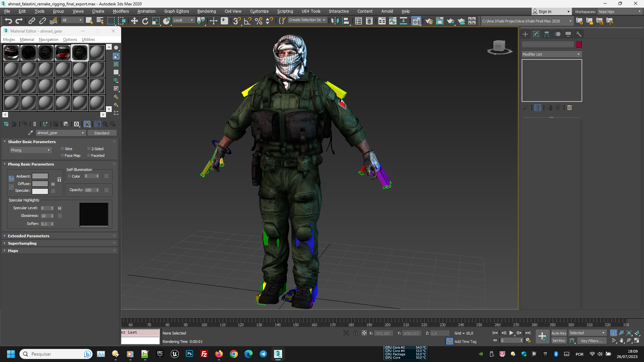
Task: Click the Diffuse color swatch
Action: click(x=40, y=184)
